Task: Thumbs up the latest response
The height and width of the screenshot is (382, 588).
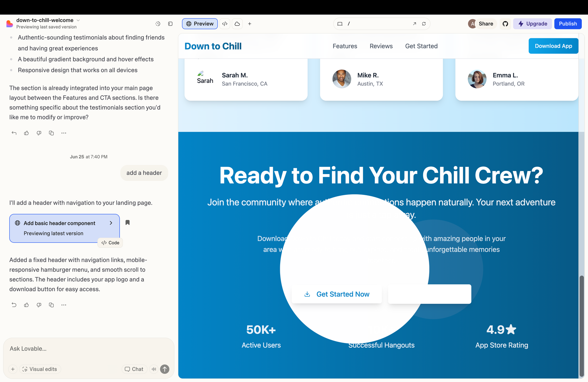Action: point(26,305)
